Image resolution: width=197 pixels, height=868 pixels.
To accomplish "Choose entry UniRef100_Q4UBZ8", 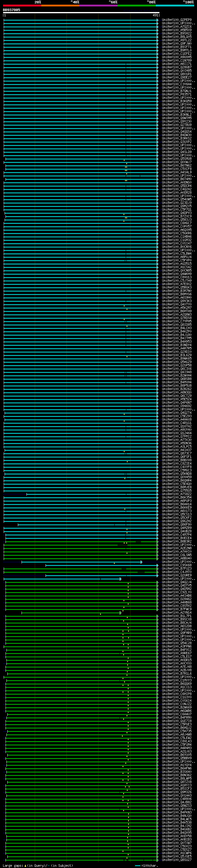I will [176, 531].
